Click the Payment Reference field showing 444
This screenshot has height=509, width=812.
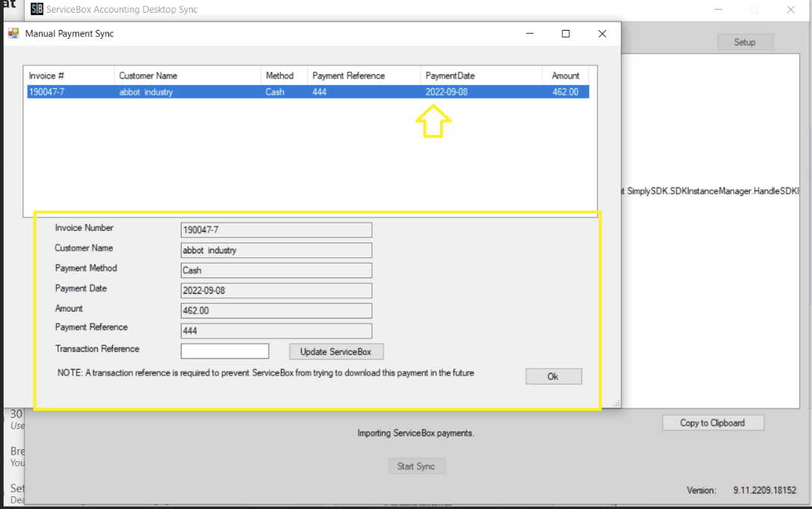coord(276,330)
